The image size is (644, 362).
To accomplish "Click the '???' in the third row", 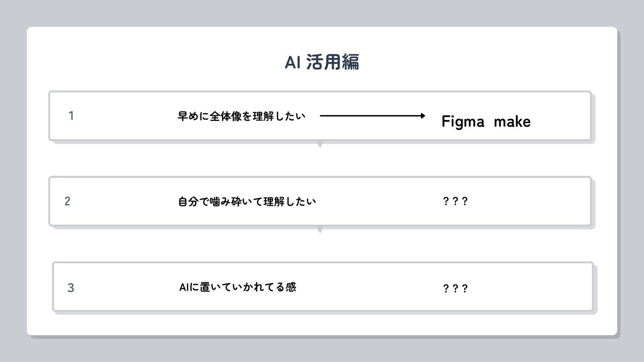I will coord(455,288).
